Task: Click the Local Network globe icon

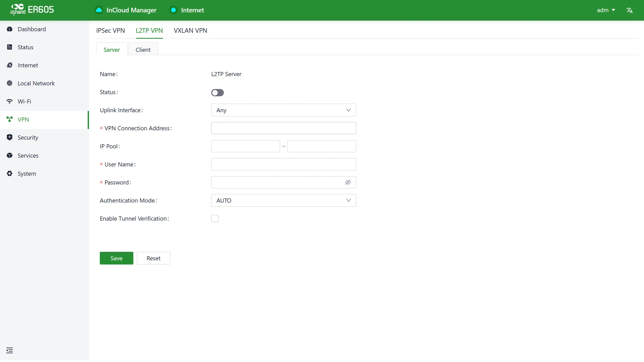Action: (10, 83)
